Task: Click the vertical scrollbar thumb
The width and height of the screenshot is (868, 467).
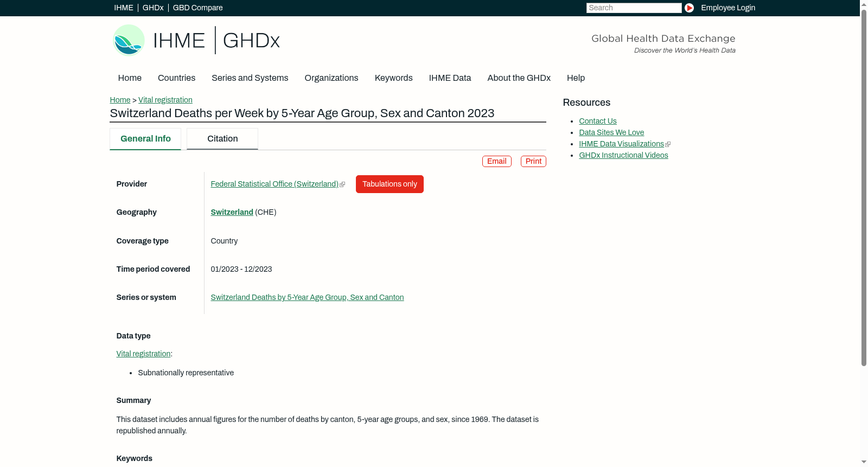Action: coord(864,187)
